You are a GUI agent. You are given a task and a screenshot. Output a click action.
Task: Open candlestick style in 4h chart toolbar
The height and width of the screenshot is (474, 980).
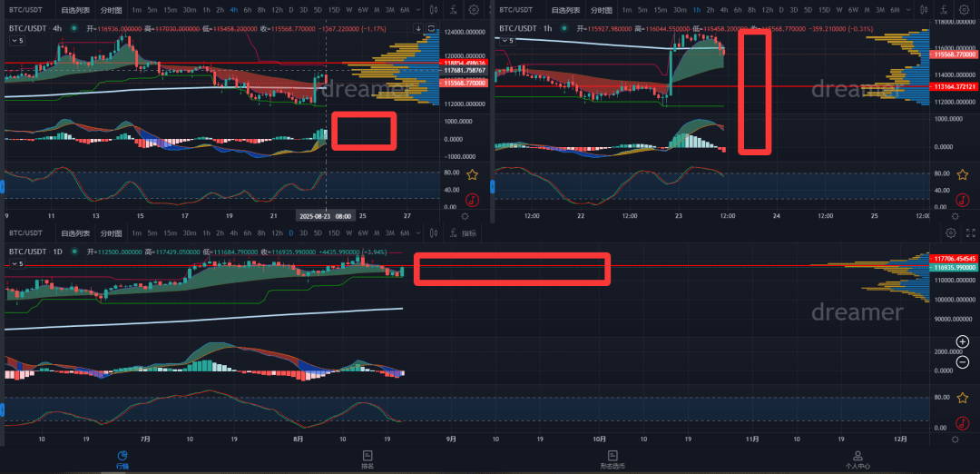[x=434, y=10]
